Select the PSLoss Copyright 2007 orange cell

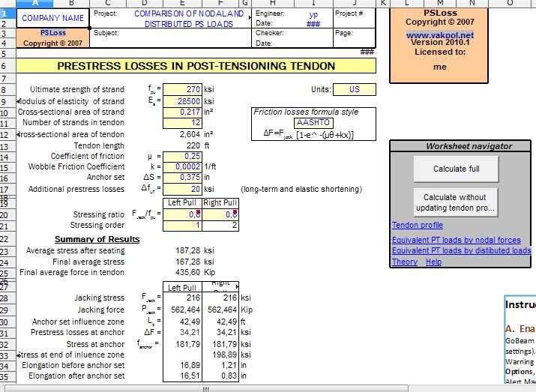click(53, 38)
